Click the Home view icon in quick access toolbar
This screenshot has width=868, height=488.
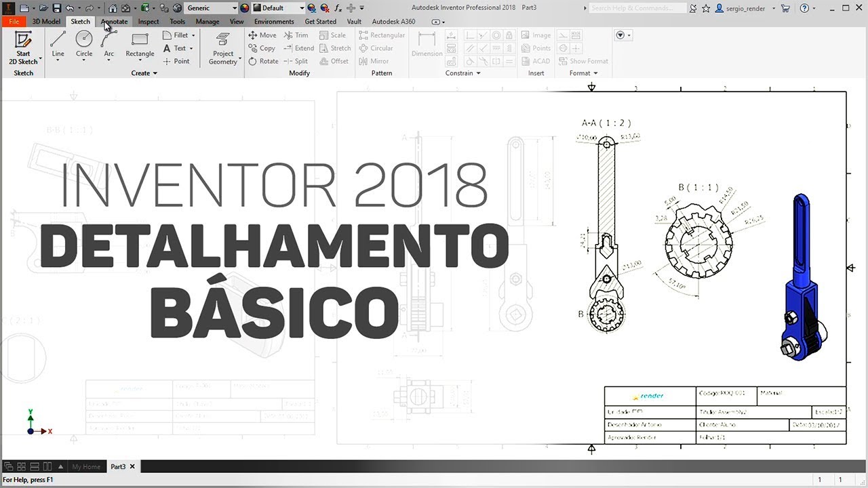(113, 8)
